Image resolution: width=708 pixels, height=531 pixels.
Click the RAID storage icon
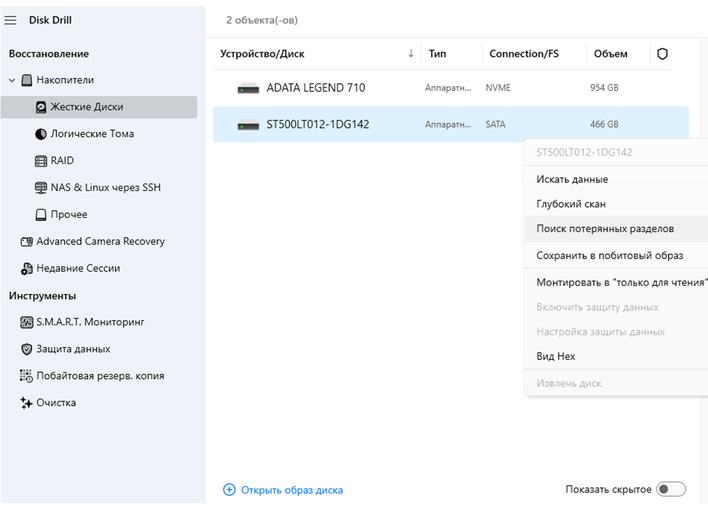[41, 161]
